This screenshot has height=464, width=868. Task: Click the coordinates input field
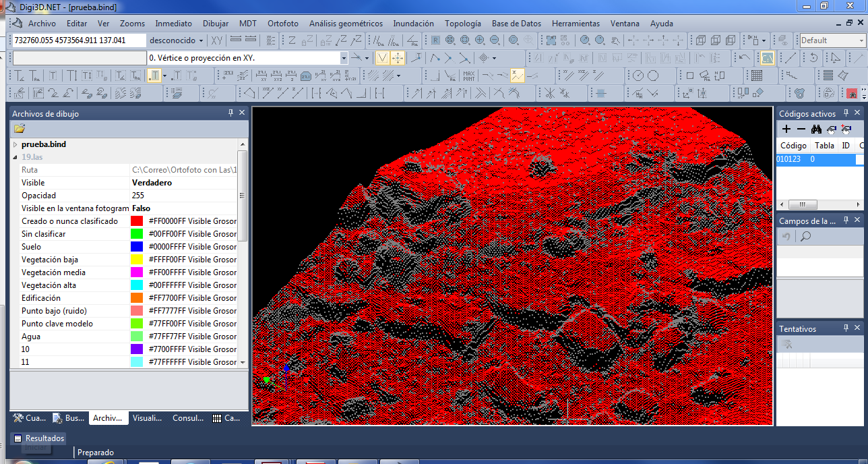pos(79,40)
